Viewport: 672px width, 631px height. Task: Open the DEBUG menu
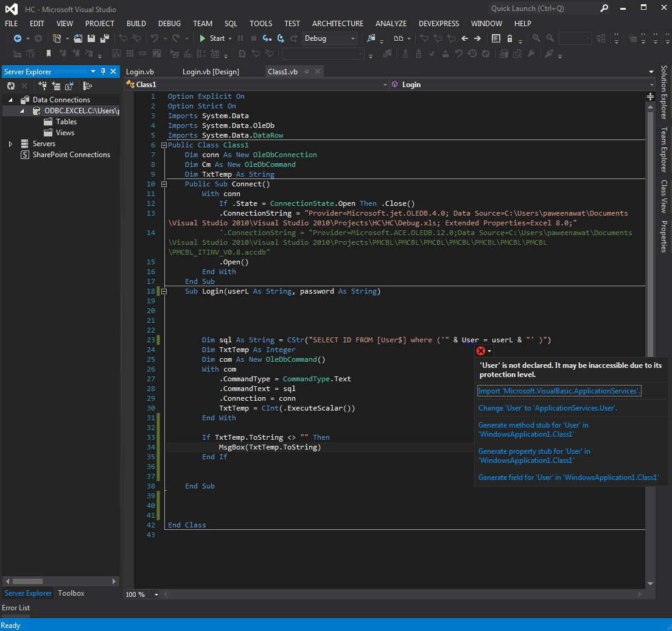(169, 24)
